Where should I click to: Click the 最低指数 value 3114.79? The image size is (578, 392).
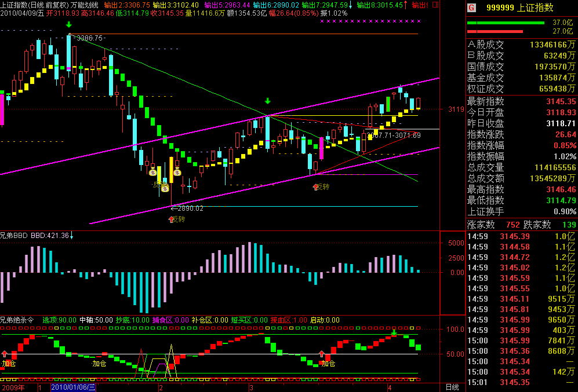pyautogui.click(x=561, y=201)
